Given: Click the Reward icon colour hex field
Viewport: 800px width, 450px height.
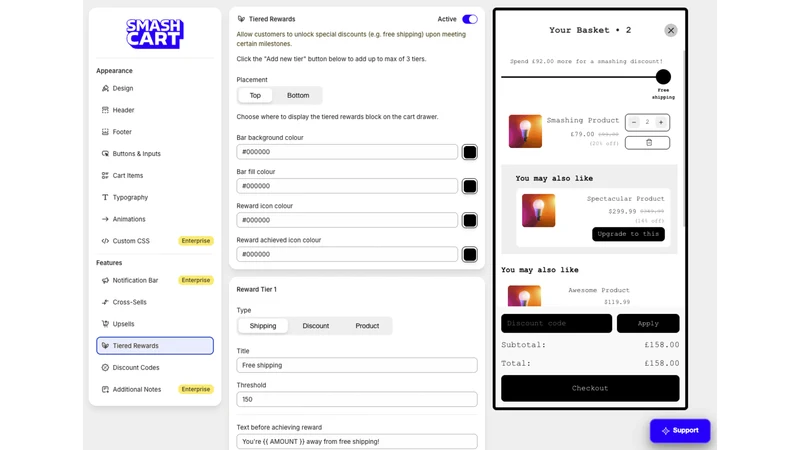Looking at the screenshot, I should click(x=347, y=220).
